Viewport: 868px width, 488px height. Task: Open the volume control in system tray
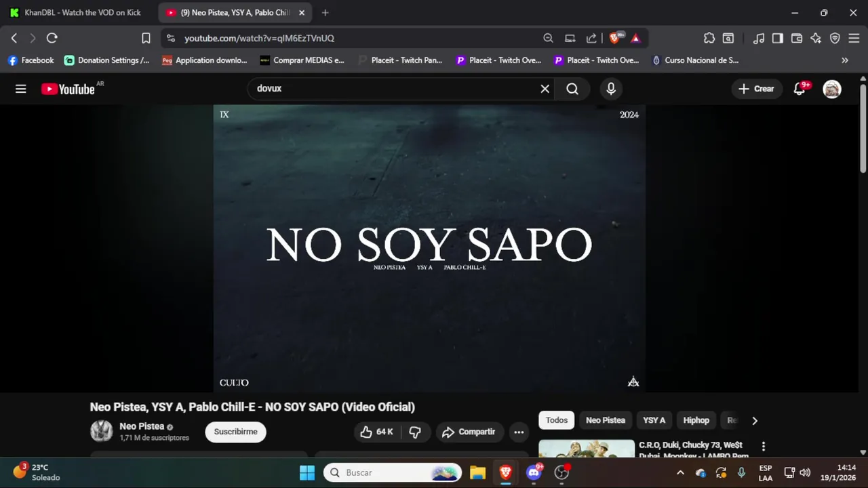(x=805, y=472)
